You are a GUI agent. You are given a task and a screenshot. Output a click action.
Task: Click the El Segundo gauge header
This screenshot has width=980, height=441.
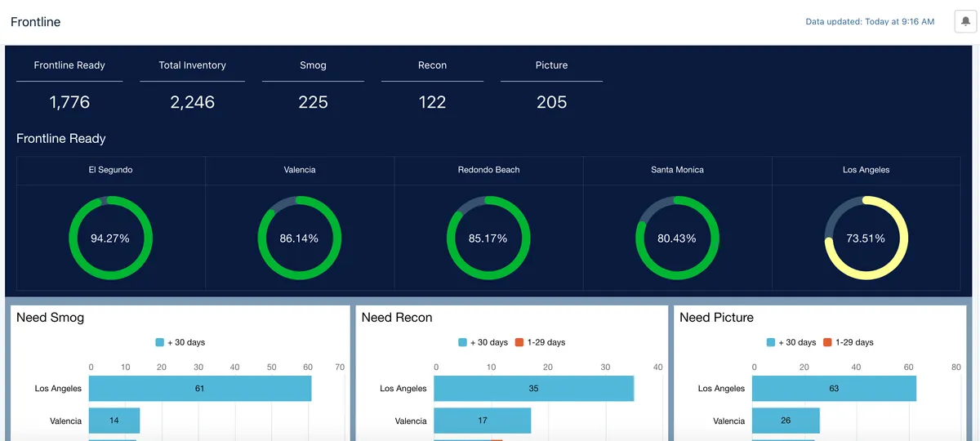click(110, 170)
